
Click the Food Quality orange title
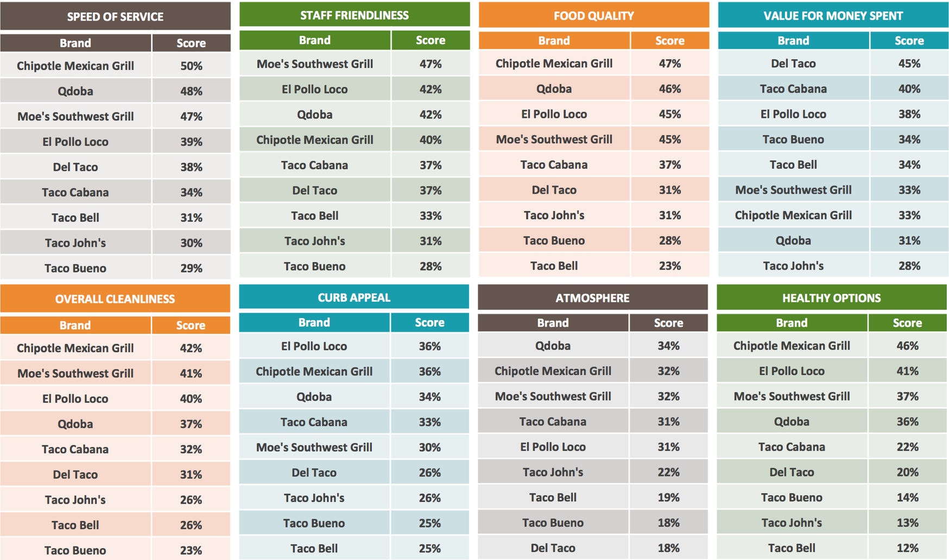coord(593,16)
